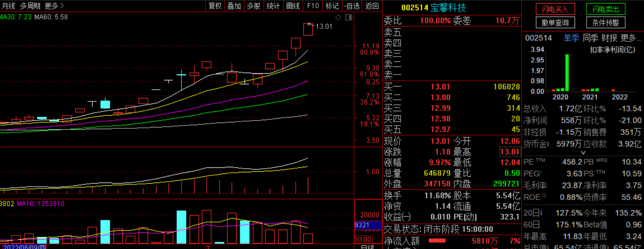
Task: Click the X100 volume scale box
Action: [363, 239]
